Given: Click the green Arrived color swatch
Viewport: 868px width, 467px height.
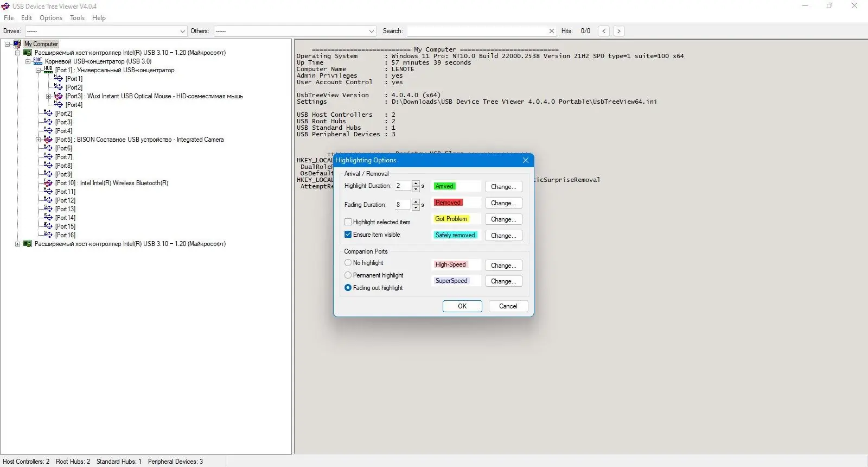Looking at the screenshot, I should click(444, 186).
